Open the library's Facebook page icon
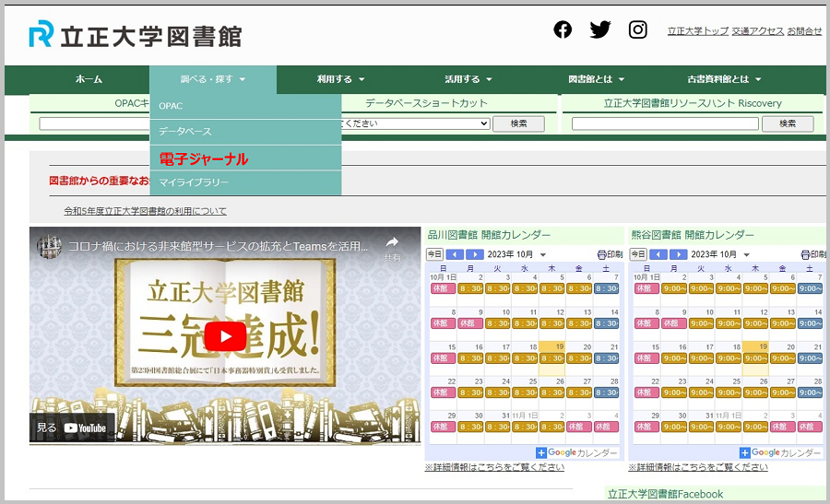Image resolution: width=830 pixels, height=504 pixels. click(x=563, y=29)
